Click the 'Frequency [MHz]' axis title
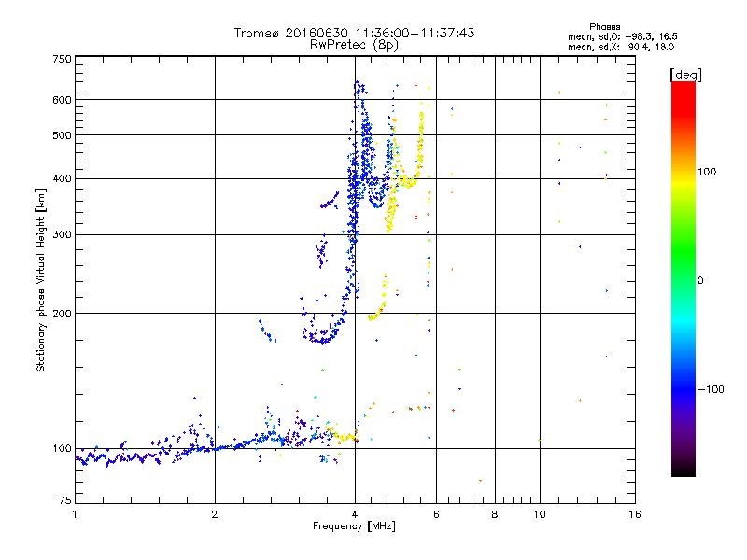Image resolution: width=747 pixels, height=560 pixels. (x=354, y=526)
